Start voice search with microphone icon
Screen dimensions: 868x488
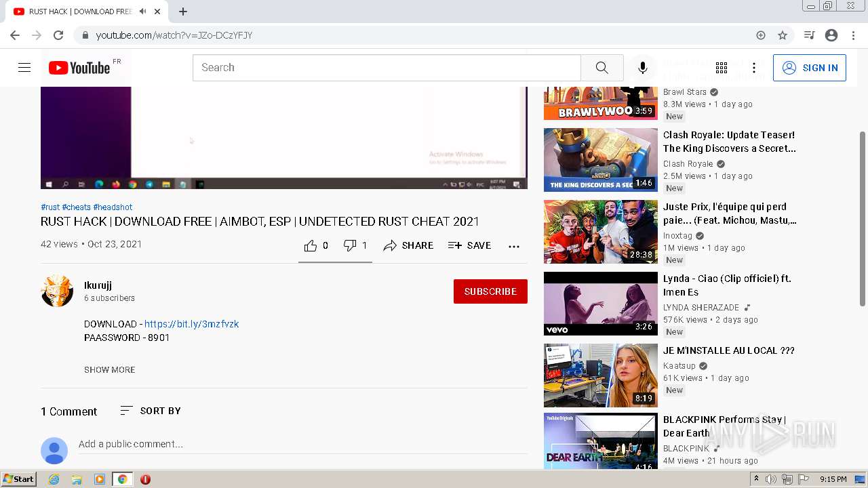tap(643, 68)
